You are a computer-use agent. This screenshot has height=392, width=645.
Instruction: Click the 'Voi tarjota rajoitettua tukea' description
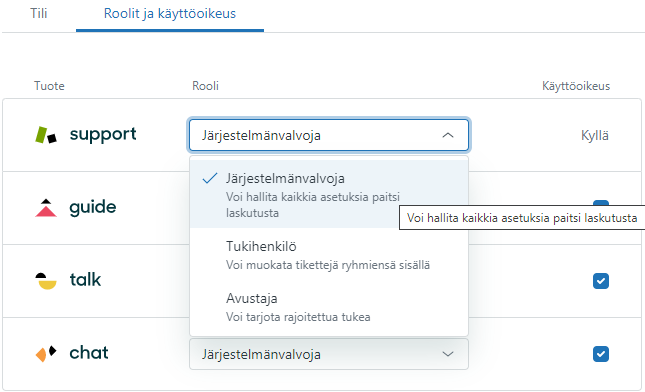point(298,317)
